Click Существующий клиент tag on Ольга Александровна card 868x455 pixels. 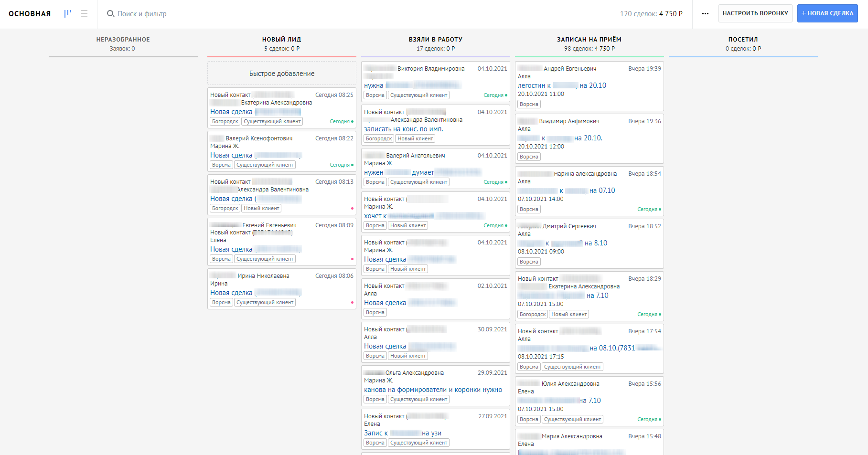(419, 399)
